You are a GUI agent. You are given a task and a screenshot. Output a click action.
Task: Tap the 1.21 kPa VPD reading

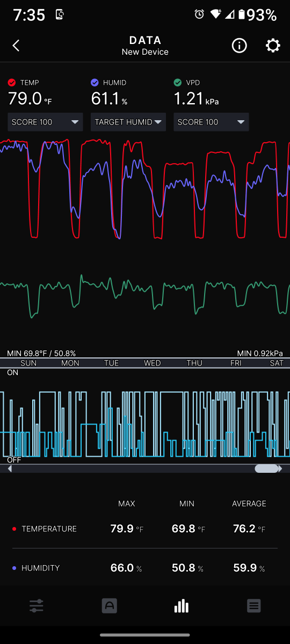[x=196, y=99]
